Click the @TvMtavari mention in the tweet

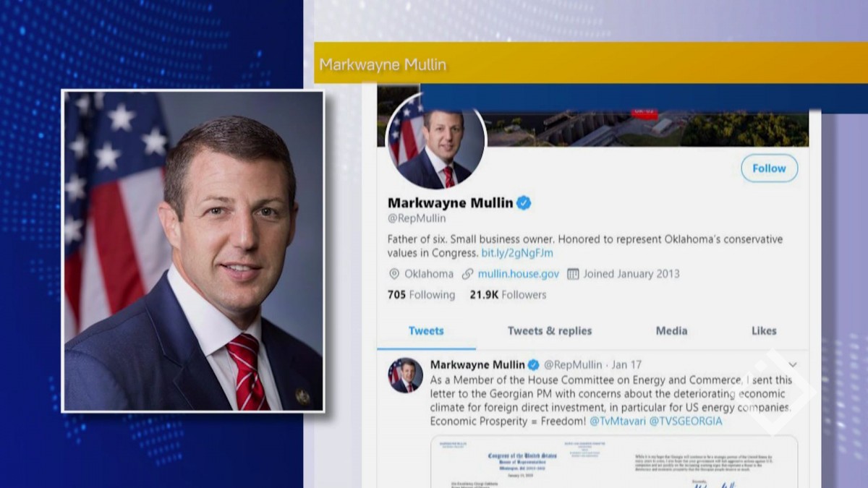point(617,421)
